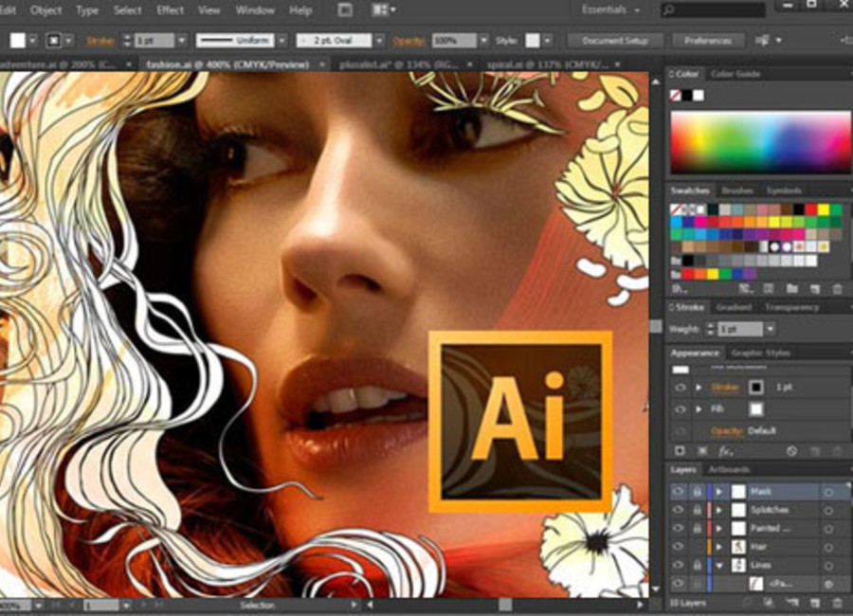Click the orange Opacity label in control bar
Viewport: 853px width, 616px height.
click(408, 41)
